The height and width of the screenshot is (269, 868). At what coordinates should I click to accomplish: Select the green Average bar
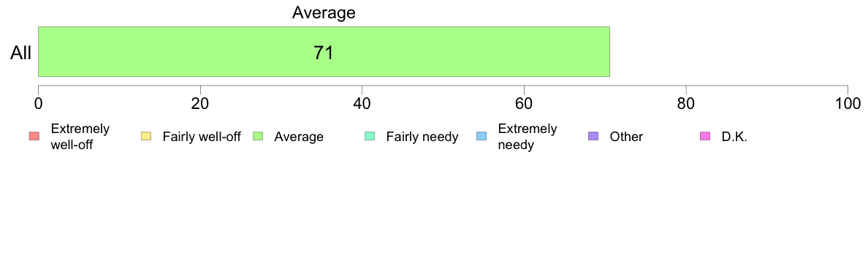click(x=324, y=51)
